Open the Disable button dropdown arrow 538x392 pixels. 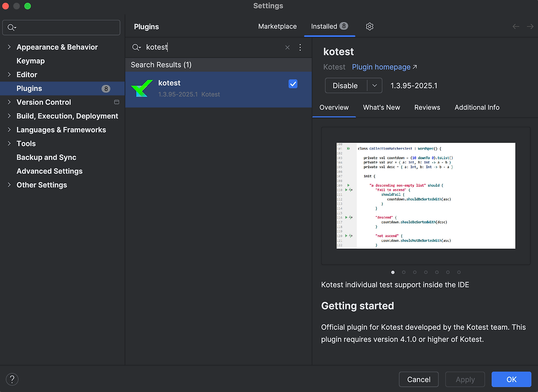(374, 85)
